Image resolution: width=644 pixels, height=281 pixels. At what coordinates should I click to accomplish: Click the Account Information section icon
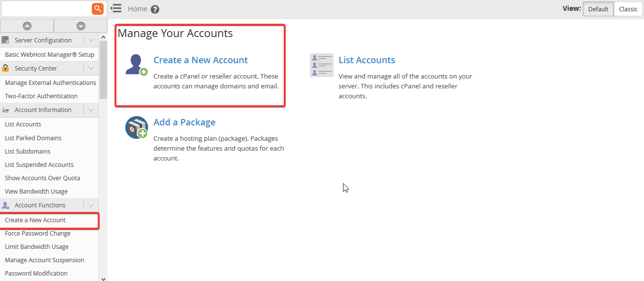coord(5,110)
